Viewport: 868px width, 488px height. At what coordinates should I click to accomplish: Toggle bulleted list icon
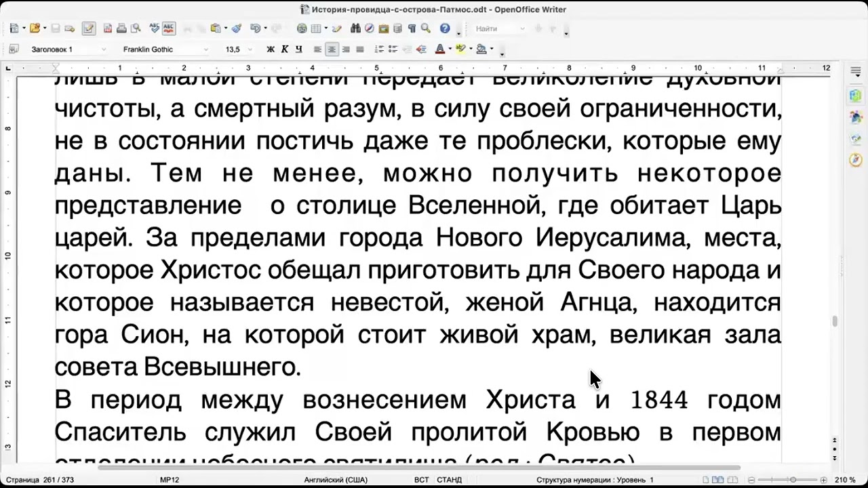pyautogui.click(x=393, y=49)
